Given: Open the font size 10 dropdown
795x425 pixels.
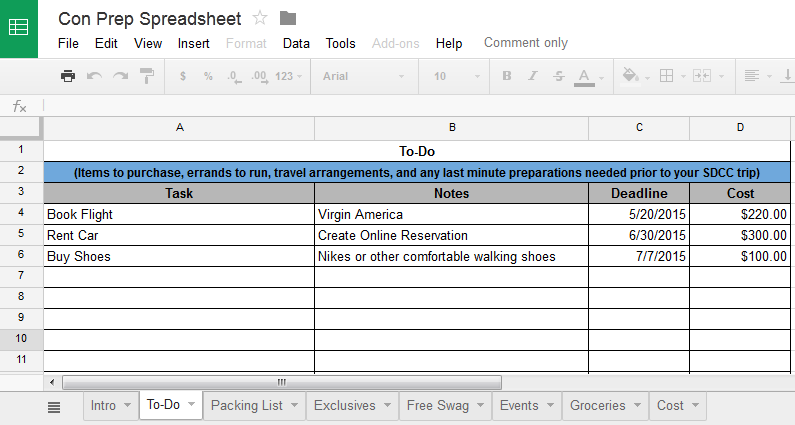Looking at the screenshot, I should tap(456, 76).
